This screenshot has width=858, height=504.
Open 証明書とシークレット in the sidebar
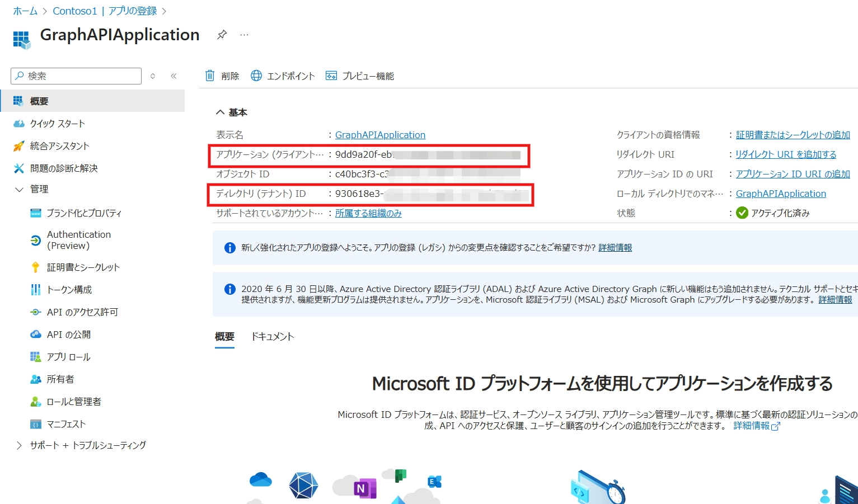click(x=83, y=267)
